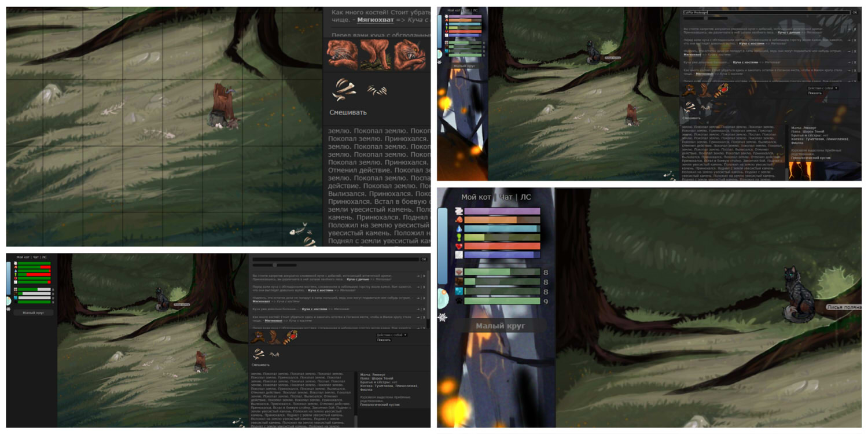Click the 'Малый круг' button in the green-bar screenshot
Screen dimensions: 868x434
click(35, 312)
